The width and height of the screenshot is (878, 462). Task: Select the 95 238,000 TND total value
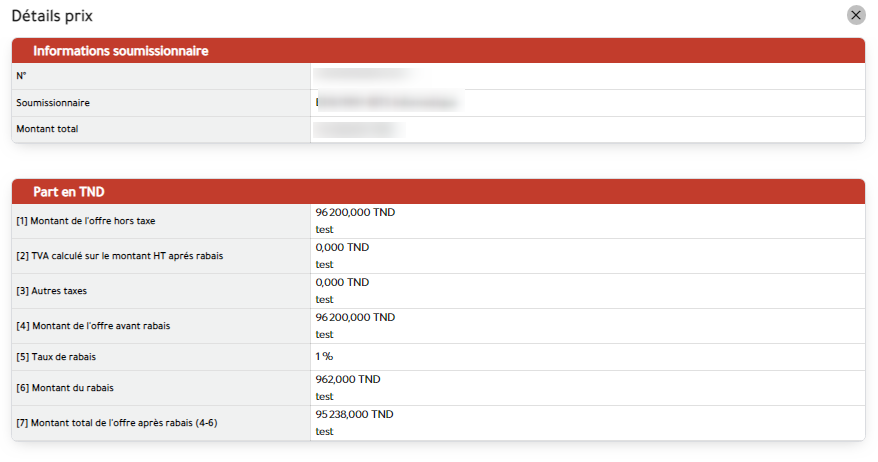[355, 414]
